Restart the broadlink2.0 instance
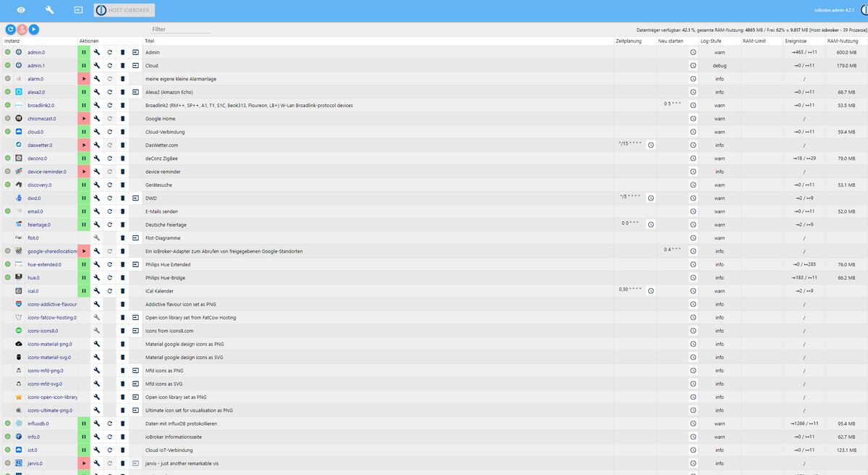 click(x=109, y=106)
